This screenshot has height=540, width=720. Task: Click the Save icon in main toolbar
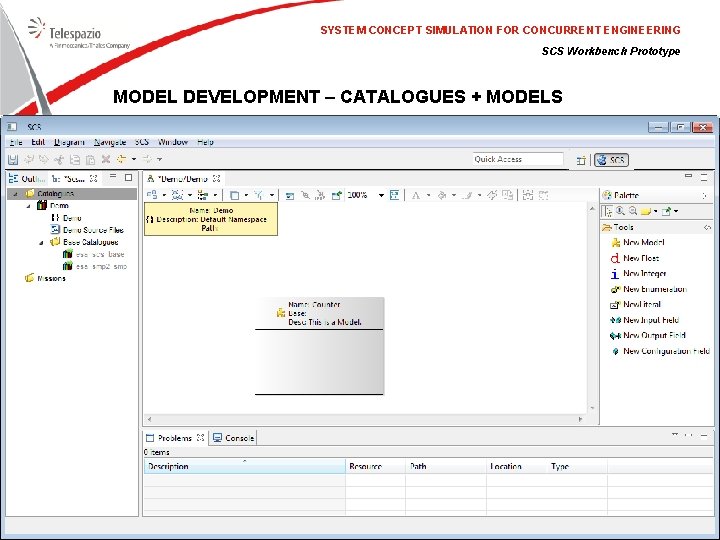tap(13, 159)
